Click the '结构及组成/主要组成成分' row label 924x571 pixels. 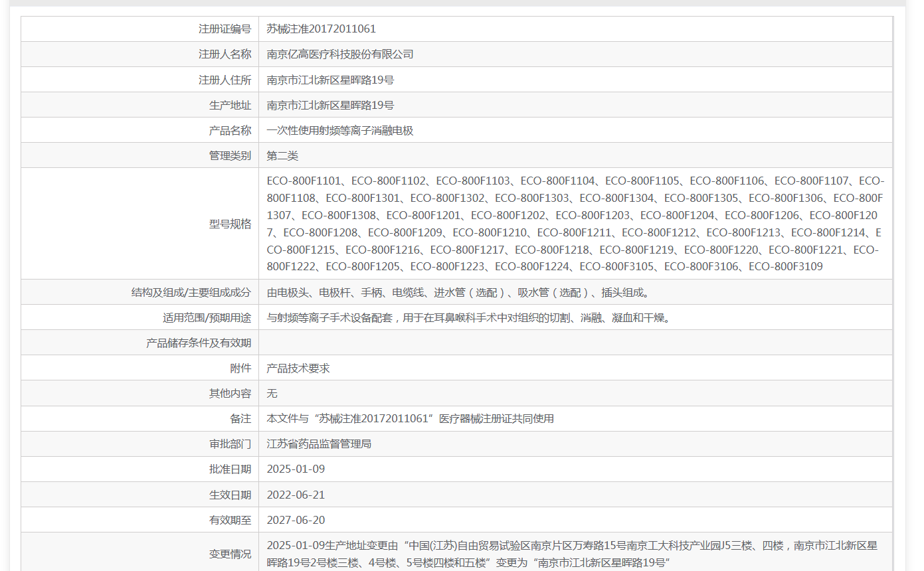coord(191,292)
